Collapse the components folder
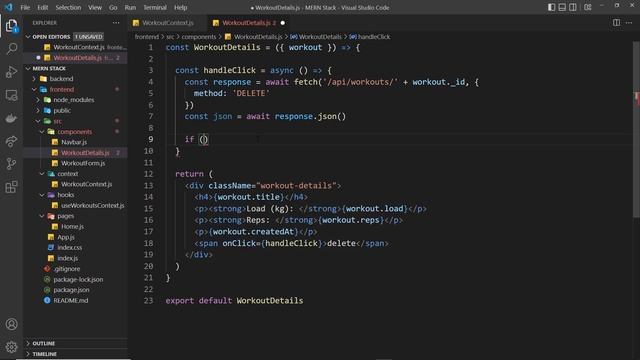 (x=74, y=132)
